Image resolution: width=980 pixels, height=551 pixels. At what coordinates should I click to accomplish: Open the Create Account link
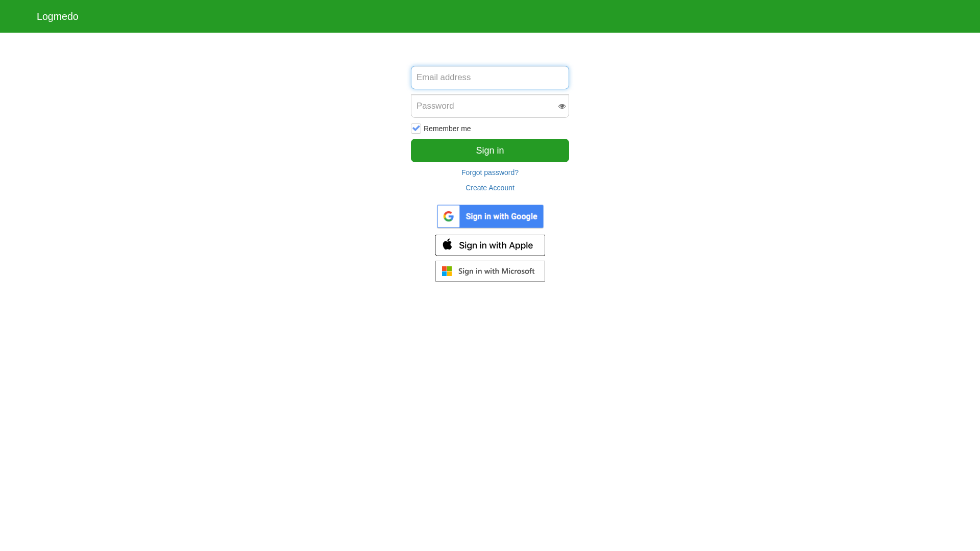click(490, 188)
